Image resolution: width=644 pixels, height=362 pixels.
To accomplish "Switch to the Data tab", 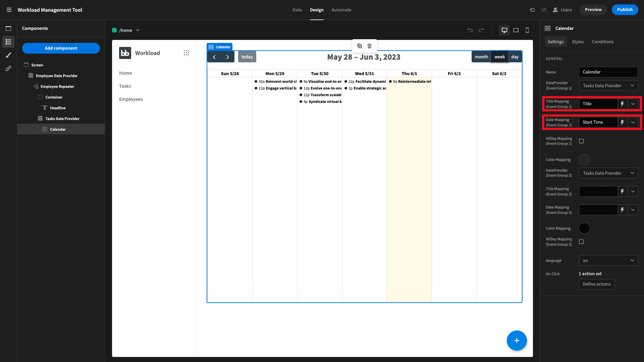I will (297, 10).
